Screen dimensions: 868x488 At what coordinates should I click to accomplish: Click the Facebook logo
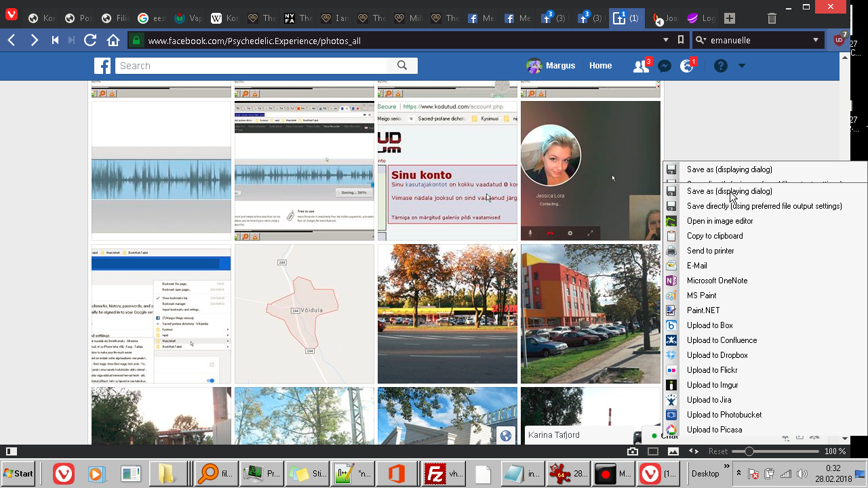(x=102, y=66)
